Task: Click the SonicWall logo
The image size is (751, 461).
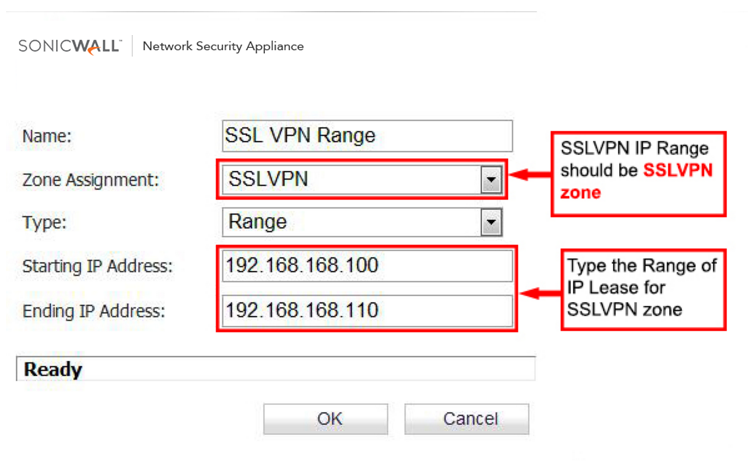Action: tap(69, 46)
